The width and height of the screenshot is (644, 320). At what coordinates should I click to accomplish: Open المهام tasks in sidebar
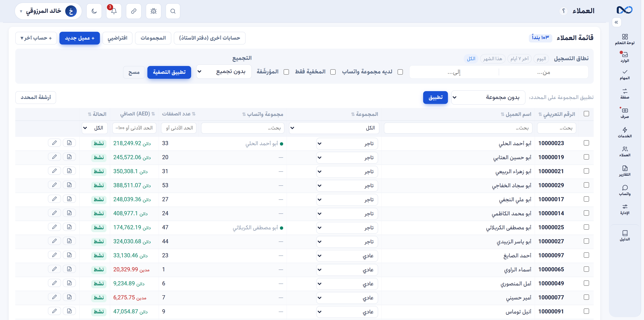625,75
